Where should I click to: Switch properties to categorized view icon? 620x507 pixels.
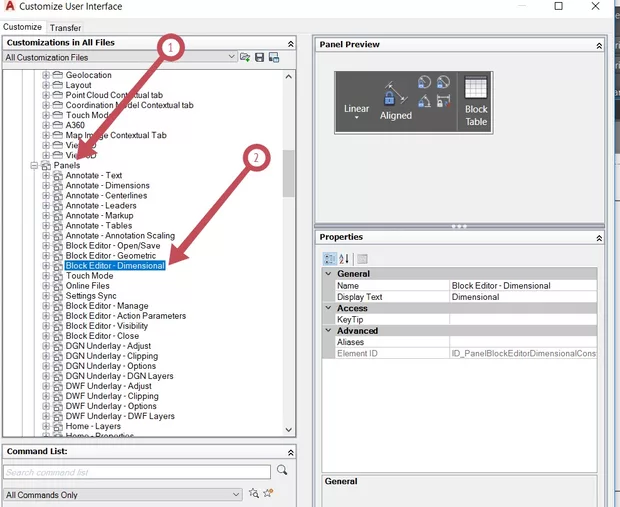coord(330,259)
